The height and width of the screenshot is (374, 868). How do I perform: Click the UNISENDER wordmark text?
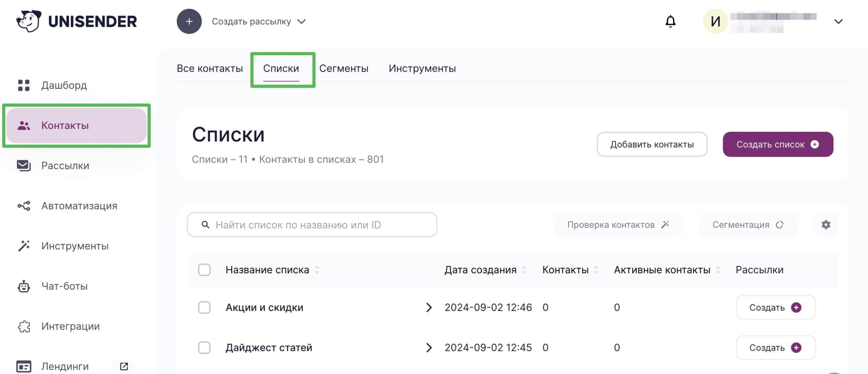point(93,21)
